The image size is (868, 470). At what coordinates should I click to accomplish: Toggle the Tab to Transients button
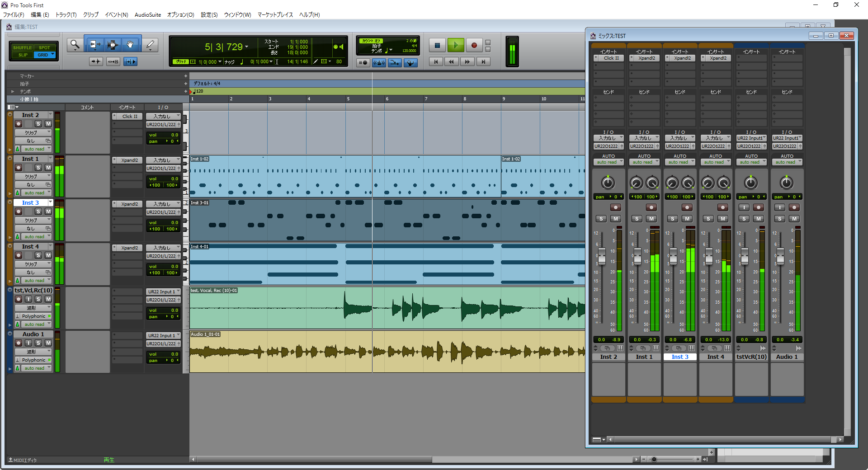pos(96,61)
